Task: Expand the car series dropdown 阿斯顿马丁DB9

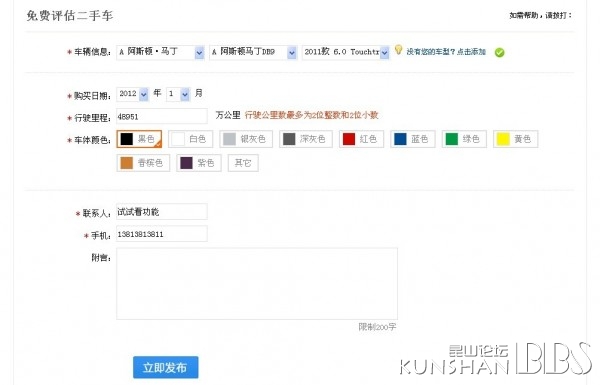Action: [x=253, y=52]
